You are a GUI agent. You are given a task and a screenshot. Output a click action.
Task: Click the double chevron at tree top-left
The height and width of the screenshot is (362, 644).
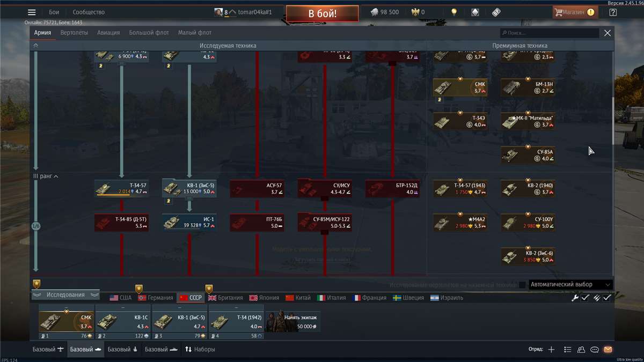click(x=36, y=46)
